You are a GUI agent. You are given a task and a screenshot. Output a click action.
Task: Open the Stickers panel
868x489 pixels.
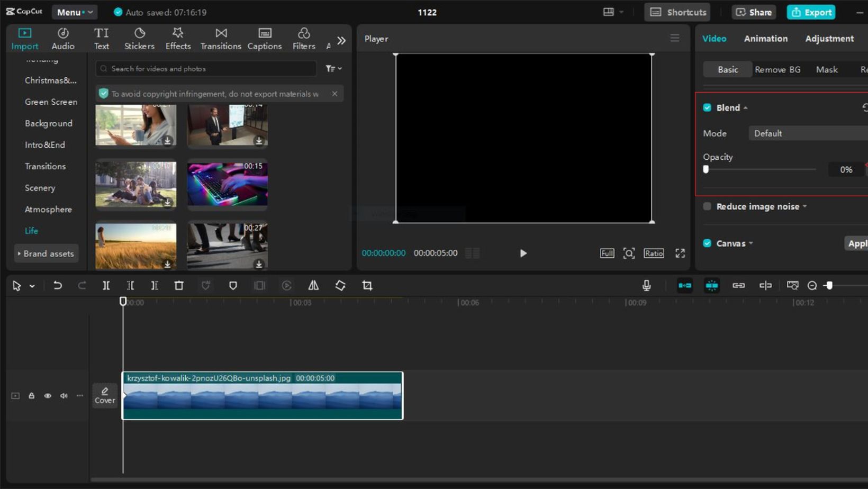(x=139, y=39)
